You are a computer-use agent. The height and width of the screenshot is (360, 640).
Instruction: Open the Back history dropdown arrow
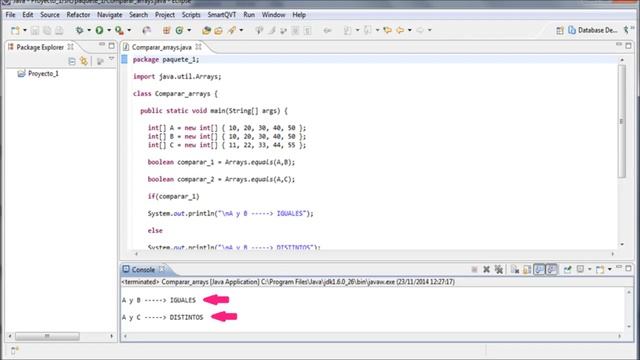410,30
